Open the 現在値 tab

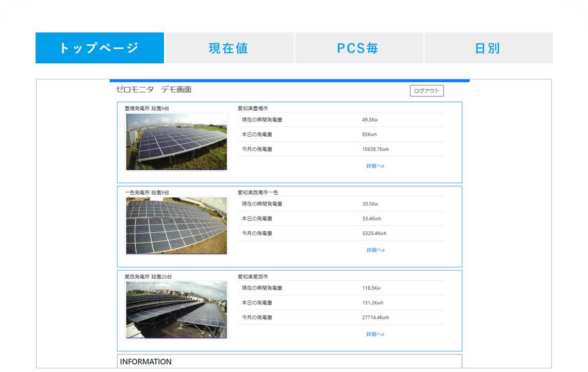point(229,48)
